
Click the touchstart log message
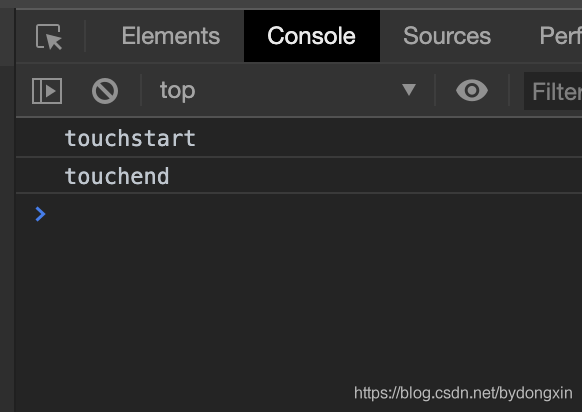point(130,138)
